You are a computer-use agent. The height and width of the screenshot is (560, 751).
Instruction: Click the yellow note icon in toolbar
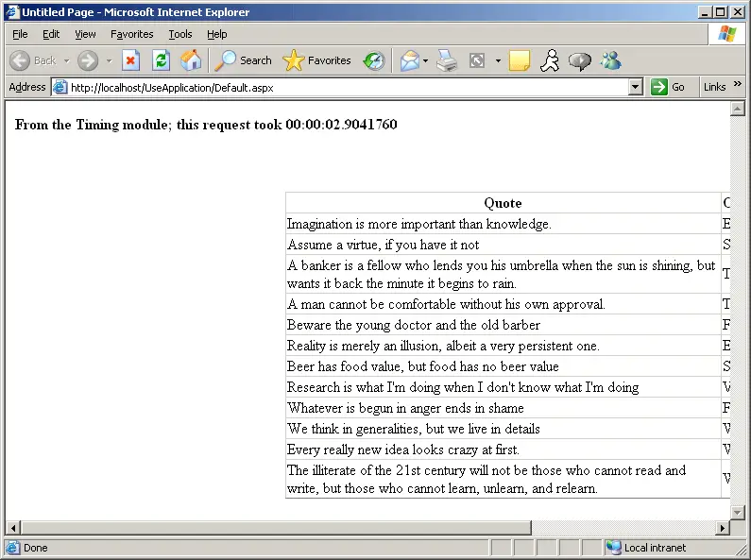520,60
